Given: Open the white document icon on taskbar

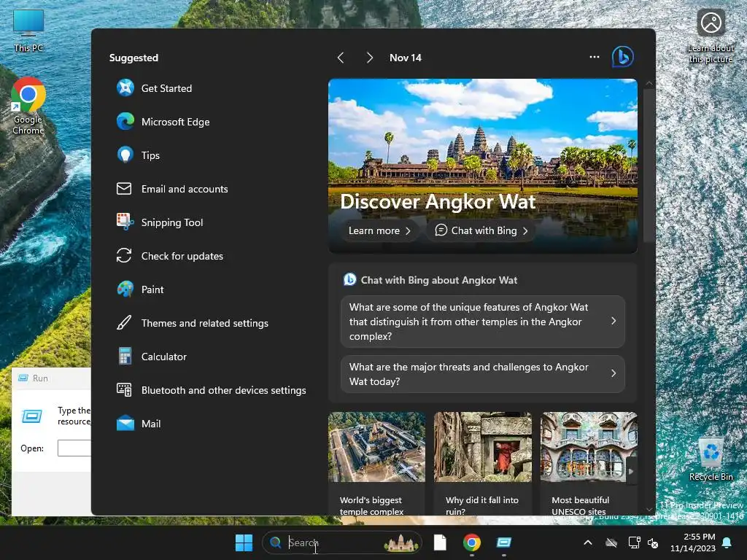Looking at the screenshot, I should tap(440, 542).
